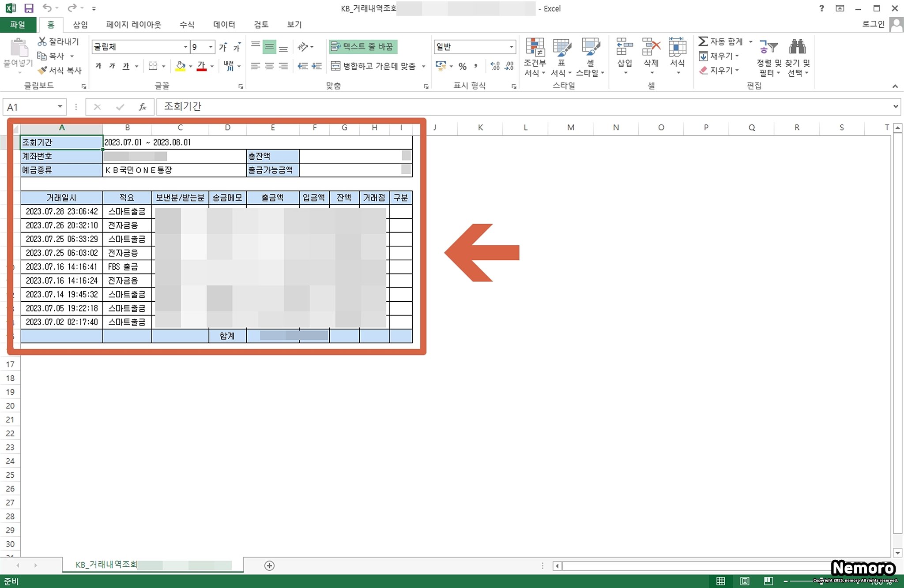Add a new sheet with plus icon
904x588 pixels.
[x=269, y=566]
